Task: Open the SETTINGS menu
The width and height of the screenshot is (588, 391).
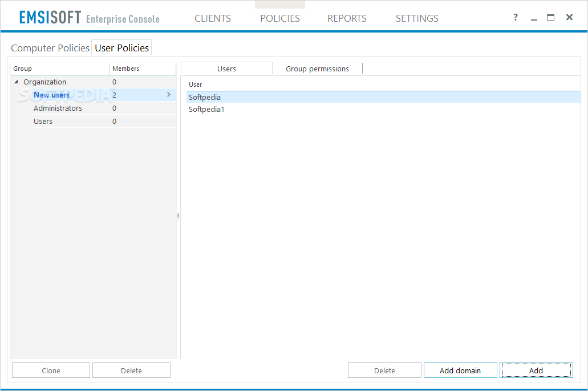Action: click(x=417, y=18)
